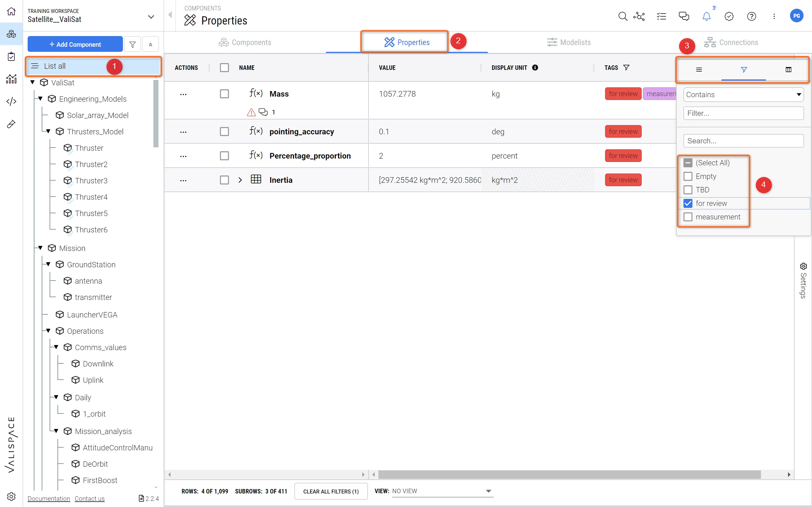Uncheck the 'for review' tag filter
The height and width of the screenshot is (507, 812).
(688, 203)
